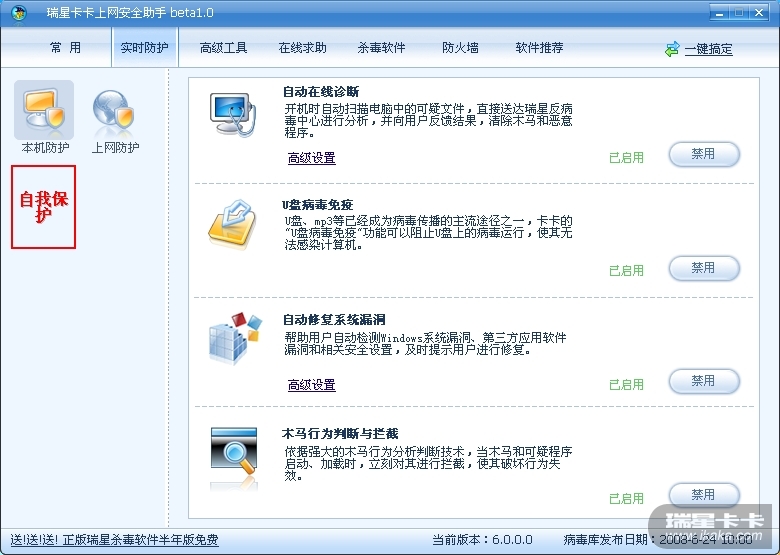Image resolution: width=780 pixels, height=555 pixels.
Task: Click the 本机防护 label
Action: [45, 148]
